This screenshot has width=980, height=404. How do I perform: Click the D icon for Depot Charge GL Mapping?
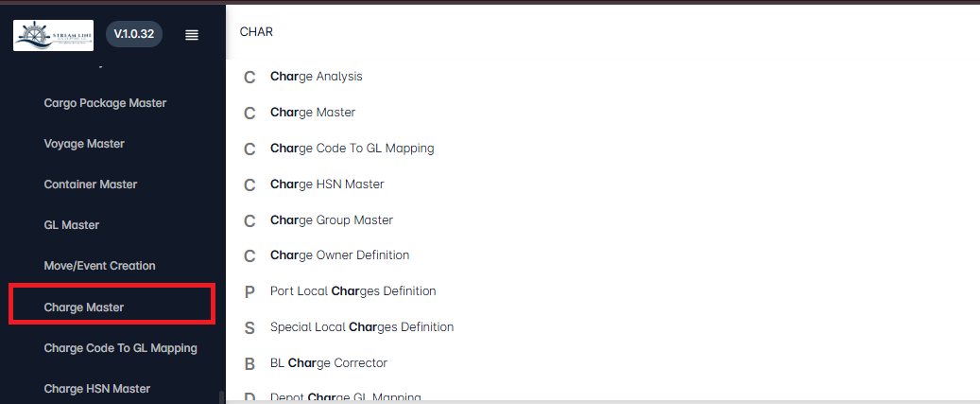tap(249, 397)
